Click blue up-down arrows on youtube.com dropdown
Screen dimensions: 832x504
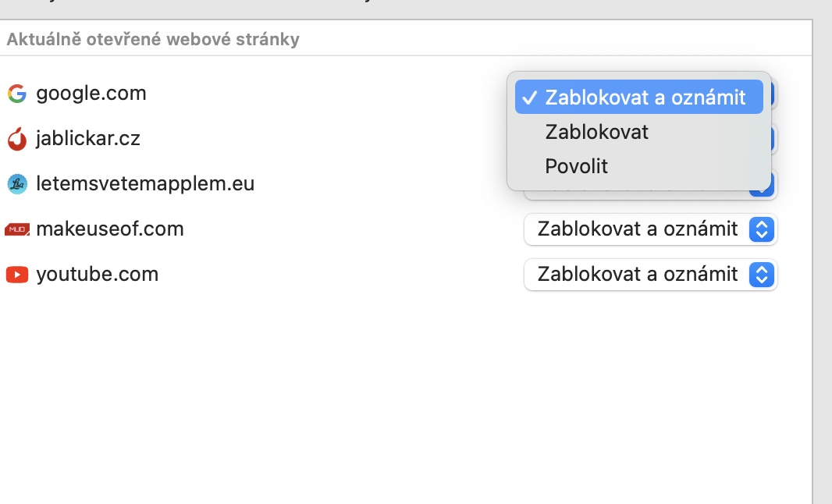pos(761,275)
